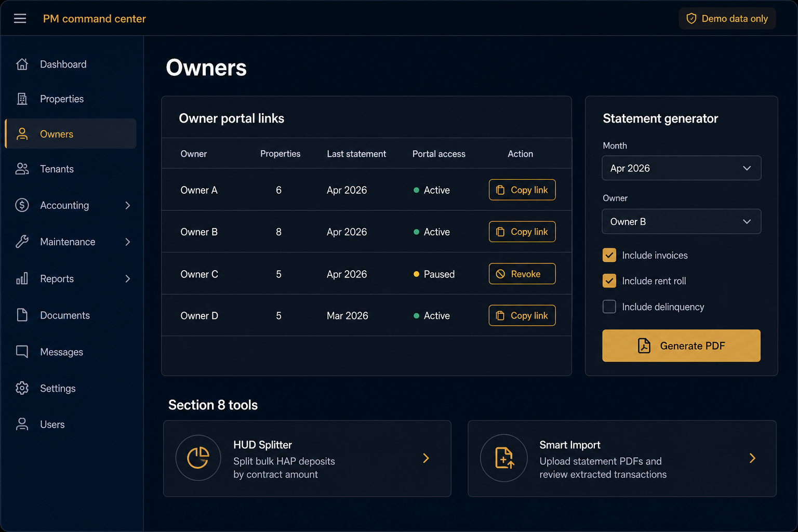Image resolution: width=798 pixels, height=532 pixels.
Task: Click the Maintenance wrench icon
Action: [x=22, y=242]
